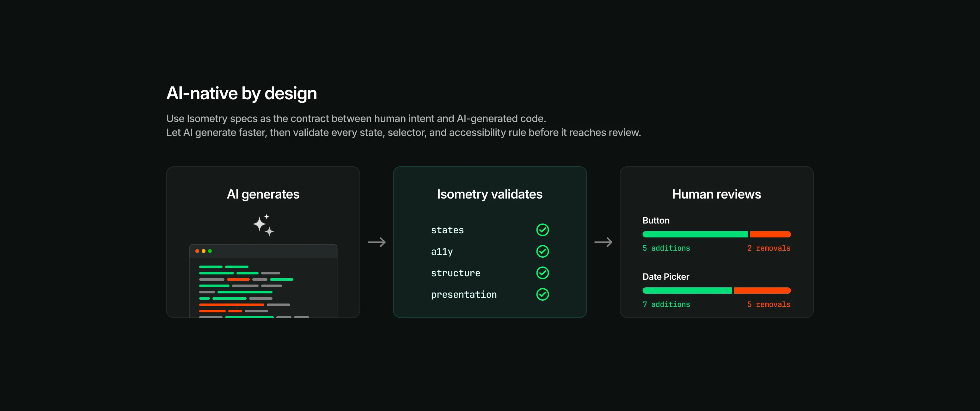Image resolution: width=980 pixels, height=411 pixels.
Task: Click '5 additions' text
Action: coord(666,248)
